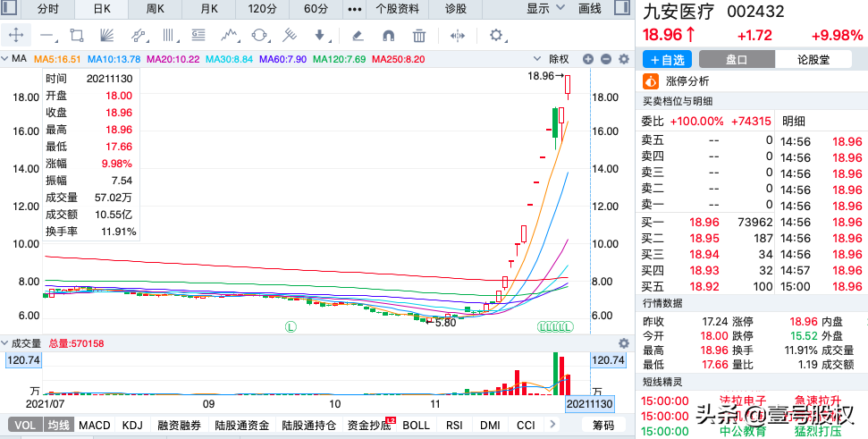The height and width of the screenshot is (439, 868).
Task: Click the 20211130 date label on axis
Action: 589,404
